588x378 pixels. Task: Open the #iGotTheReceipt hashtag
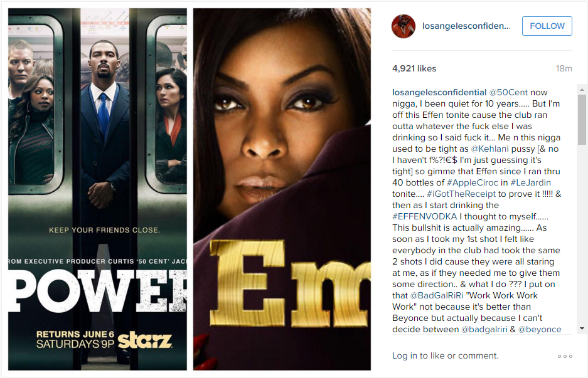(x=461, y=194)
